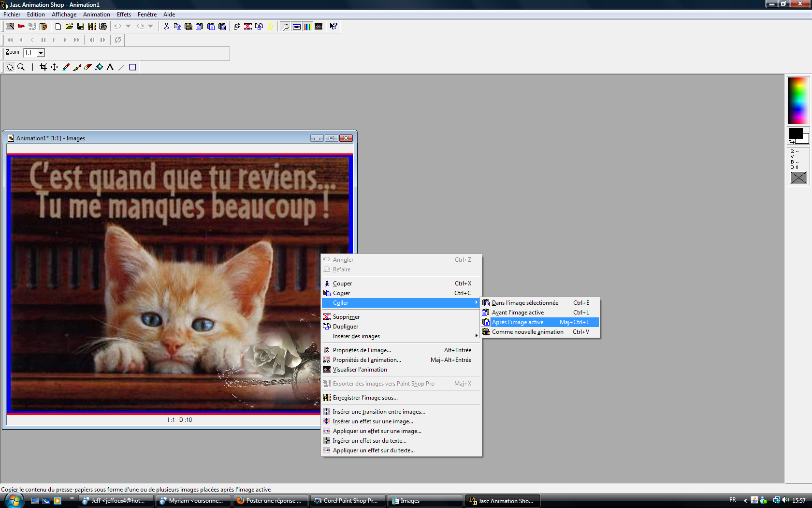Select the Rectangle shape tool
Viewport: 812px width, 508px height.
click(132, 67)
